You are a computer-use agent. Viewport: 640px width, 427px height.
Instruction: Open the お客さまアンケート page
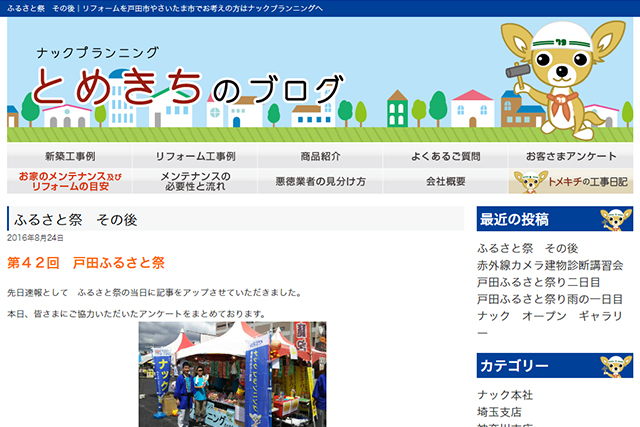click(570, 157)
